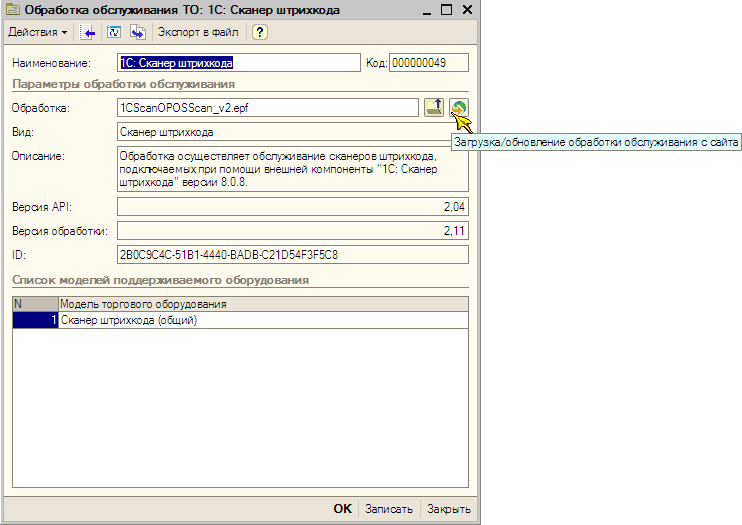Screen dimensions: 742x525
Task: Click the Наименование text field
Action: click(237, 63)
